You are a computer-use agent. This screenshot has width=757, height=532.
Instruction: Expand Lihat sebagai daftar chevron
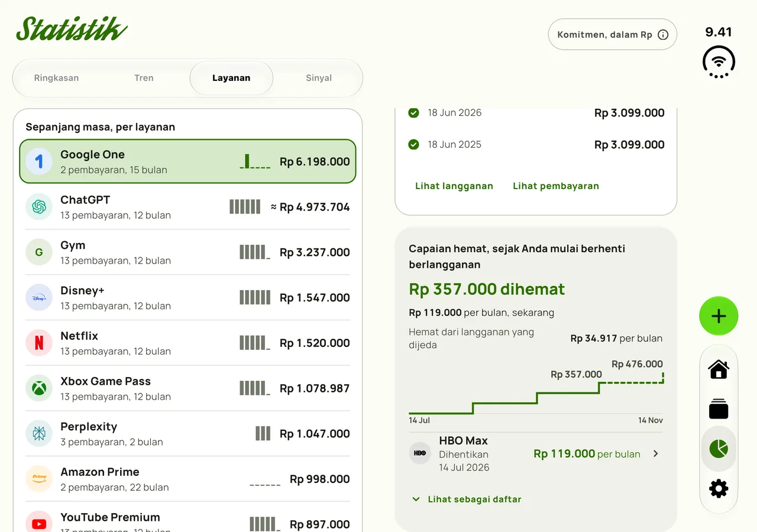click(416, 499)
